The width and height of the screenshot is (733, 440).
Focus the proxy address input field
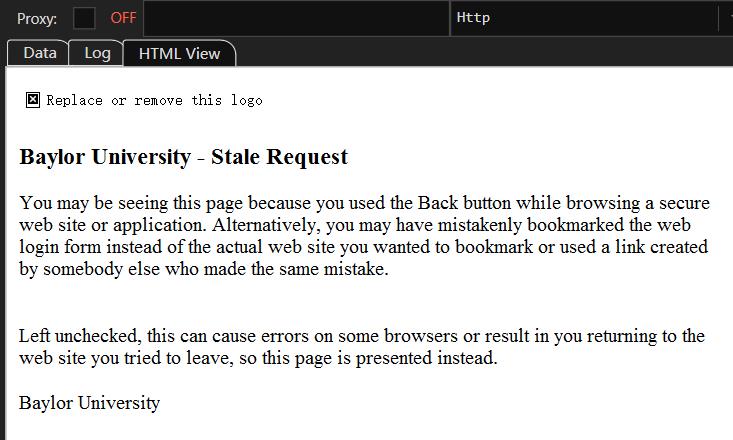[296, 18]
